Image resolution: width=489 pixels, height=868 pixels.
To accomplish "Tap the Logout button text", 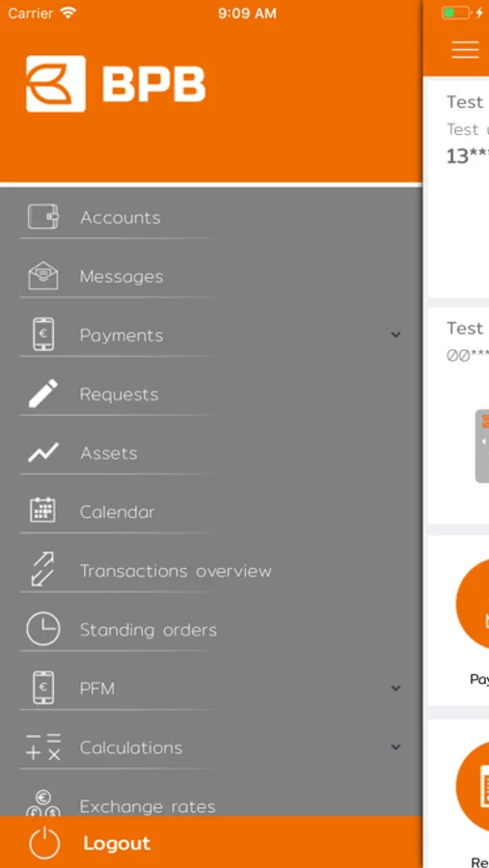I will click(x=117, y=843).
